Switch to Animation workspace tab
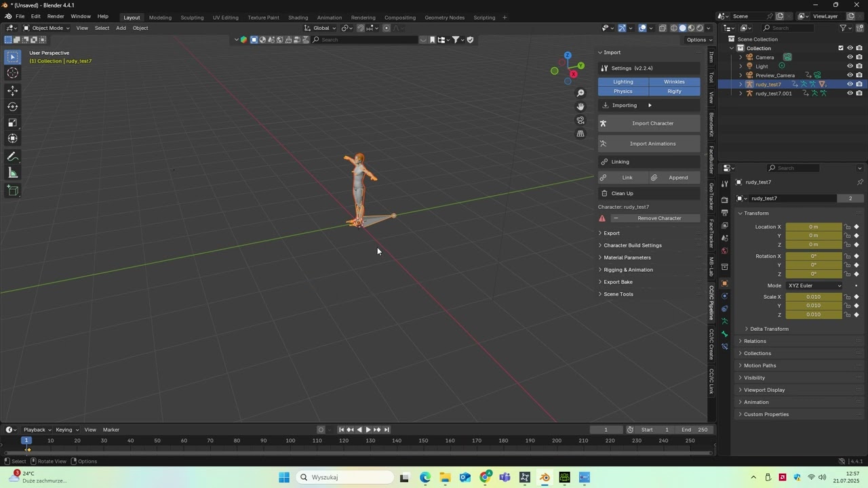 pos(330,17)
